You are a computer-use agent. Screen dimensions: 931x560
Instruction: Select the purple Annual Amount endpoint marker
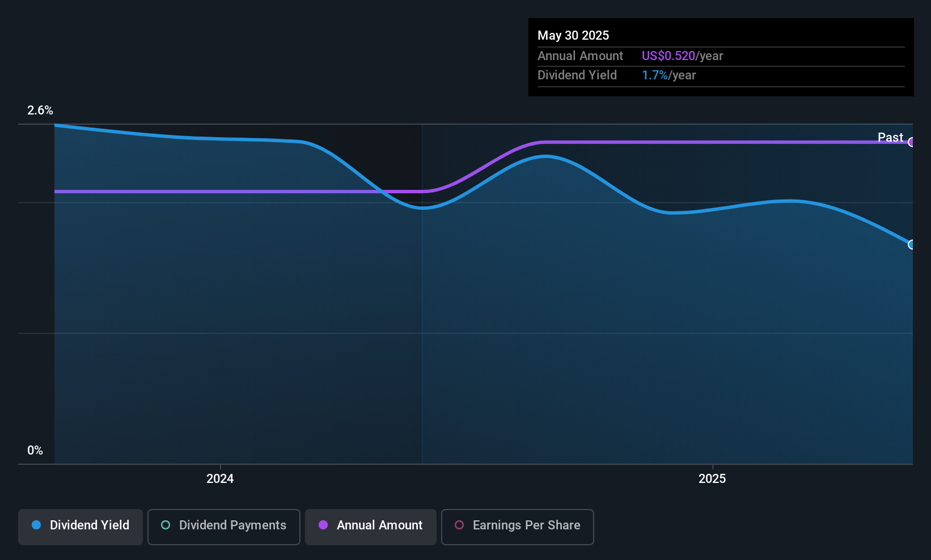[911, 142]
